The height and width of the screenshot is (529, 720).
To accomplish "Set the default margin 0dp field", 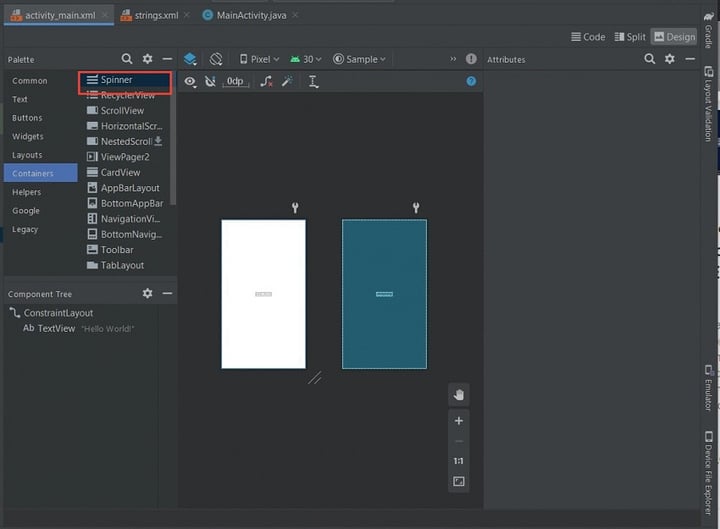I will pos(236,81).
